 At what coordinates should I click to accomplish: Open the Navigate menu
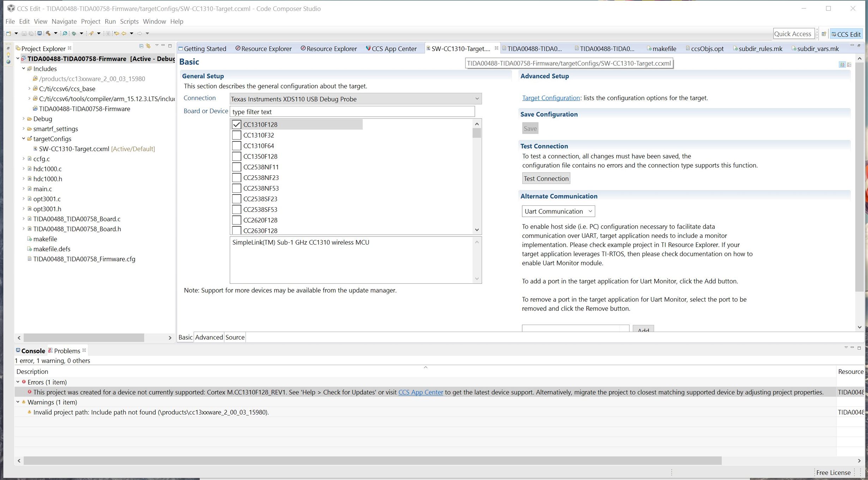coord(64,21)
